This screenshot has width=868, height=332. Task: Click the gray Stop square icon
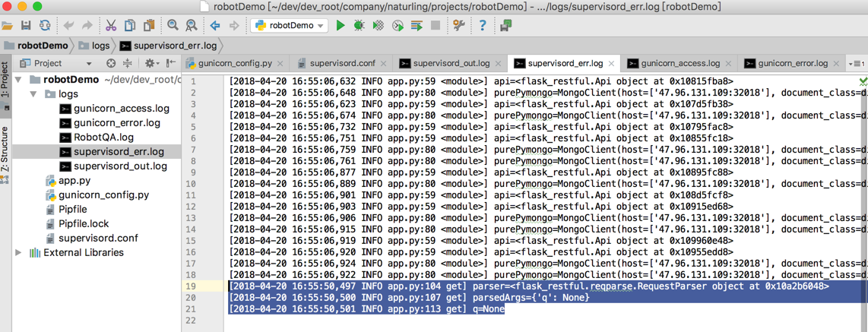coord(436,26)
